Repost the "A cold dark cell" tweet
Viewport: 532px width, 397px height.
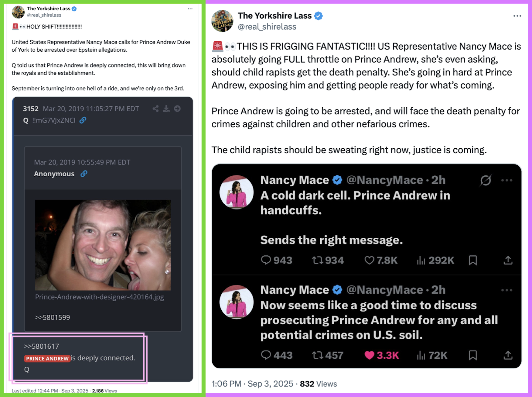click(x=318, y=260)
